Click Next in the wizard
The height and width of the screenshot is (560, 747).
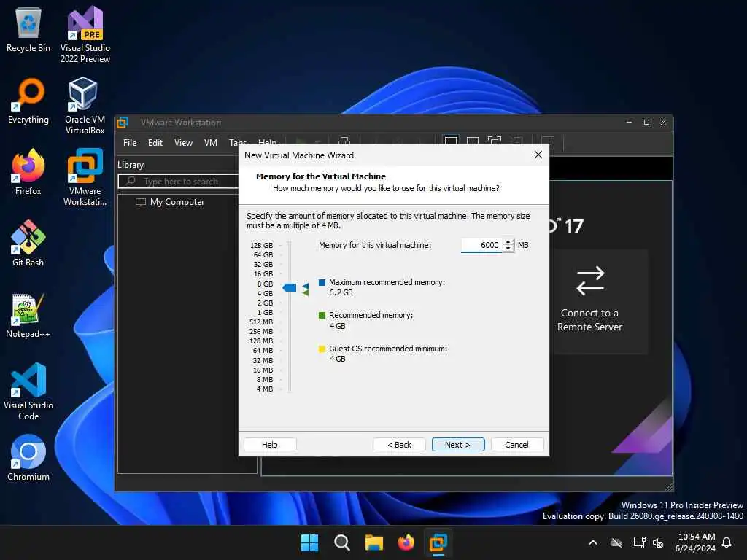[x=458, y=444]
